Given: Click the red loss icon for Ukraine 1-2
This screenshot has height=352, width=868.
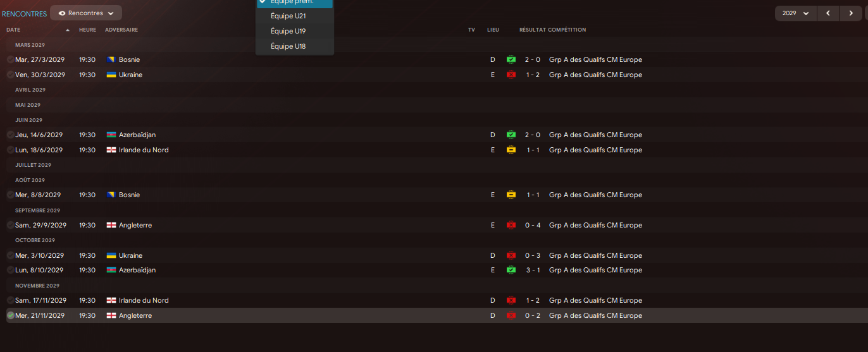Looking at the screenshot, I should (x=511, y=75).
